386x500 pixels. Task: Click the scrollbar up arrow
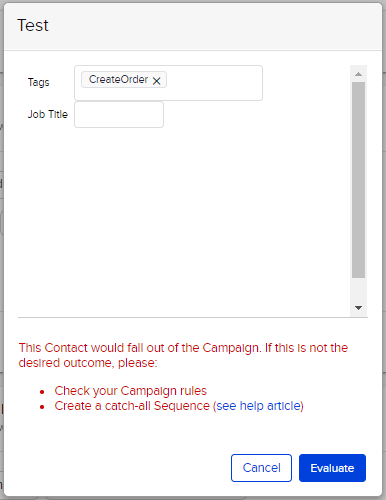[358, 74]
